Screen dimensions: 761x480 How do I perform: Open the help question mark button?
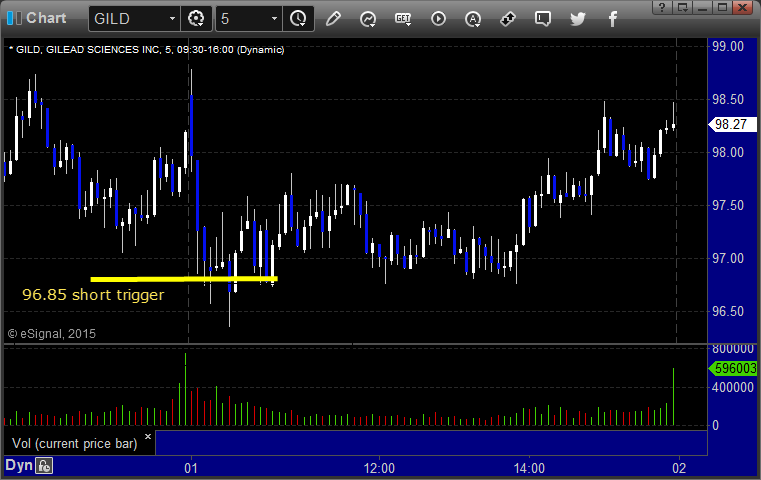pos(662,7)
